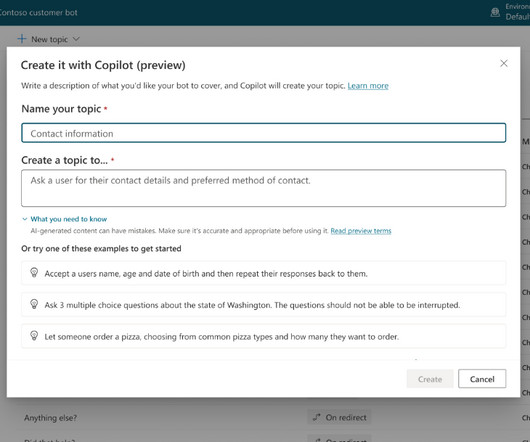This screenshot has width=530, height=442.
Task: Open the Read preview terms link
Action: pos(361,231)
